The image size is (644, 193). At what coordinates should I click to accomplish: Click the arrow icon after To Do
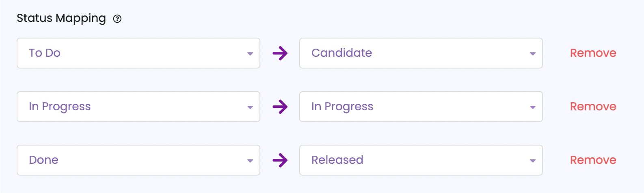280,53
